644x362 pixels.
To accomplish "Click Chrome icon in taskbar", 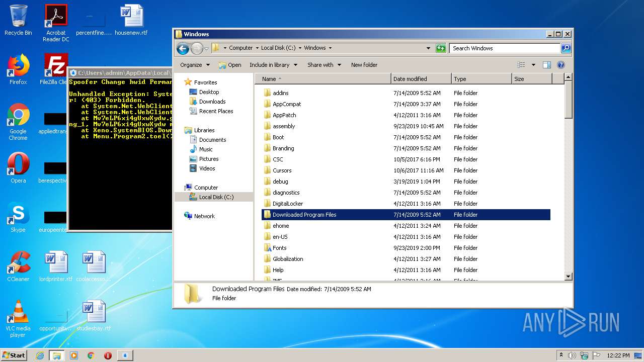I will click(x=91, y=355).
